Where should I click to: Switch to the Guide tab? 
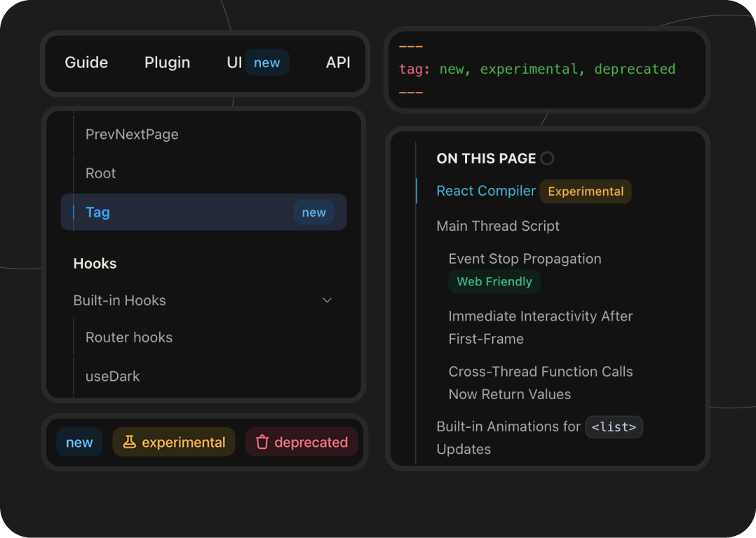point(86,62)
